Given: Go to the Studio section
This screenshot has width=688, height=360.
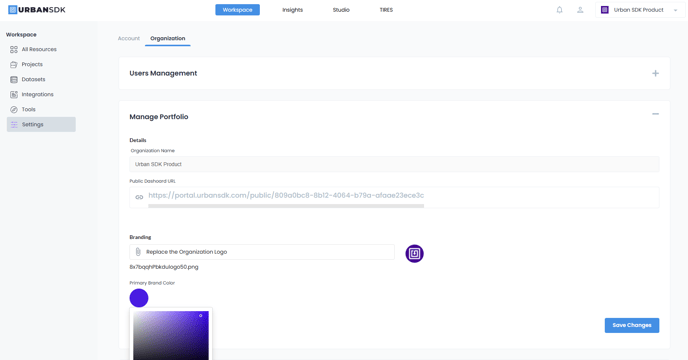Looking at the screenshot, I should click(x=341, y=10).
